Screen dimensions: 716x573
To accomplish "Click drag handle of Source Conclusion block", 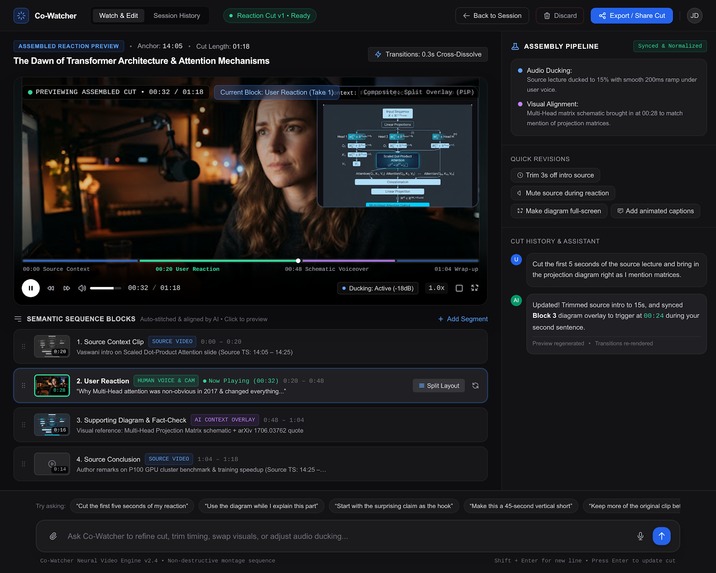I will 24,464.
